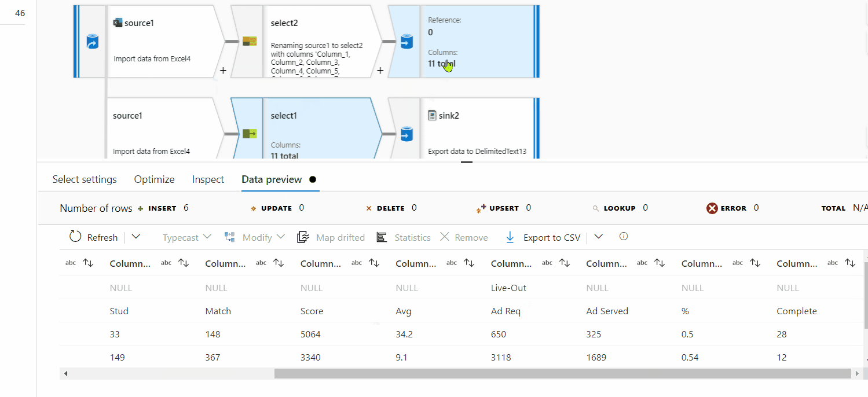Open the Export to CSV dropdown chevron

click(598, 237)
